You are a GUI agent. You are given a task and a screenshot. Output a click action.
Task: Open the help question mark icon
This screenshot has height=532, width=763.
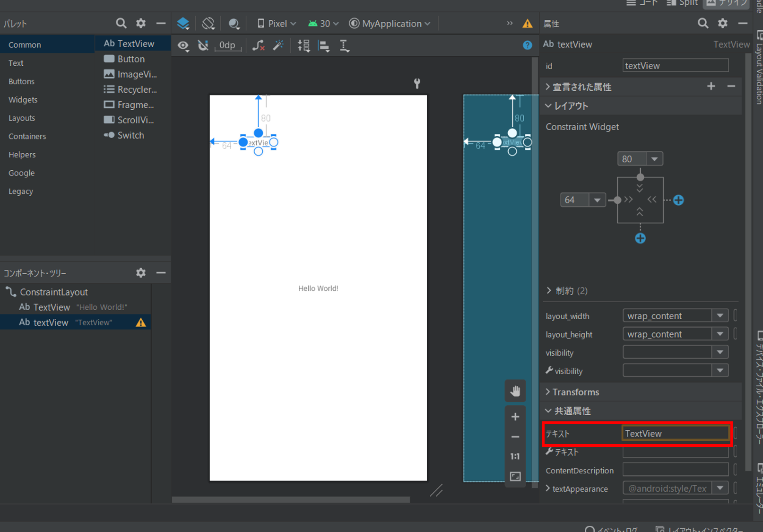pyautogui.click(x=528, y=45)
